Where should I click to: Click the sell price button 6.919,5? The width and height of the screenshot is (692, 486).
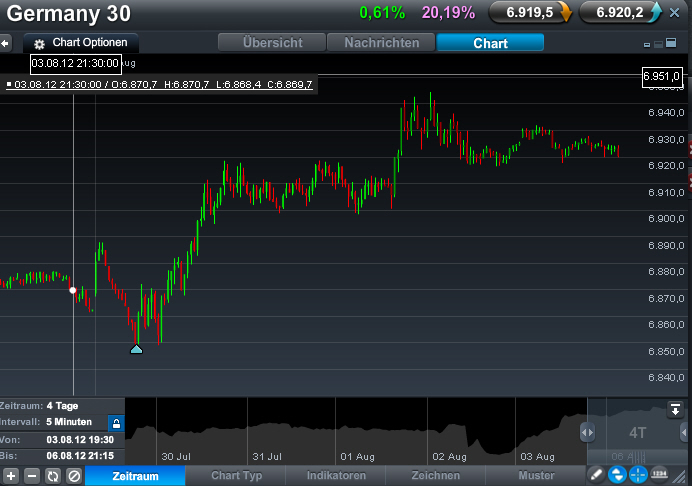530,12
